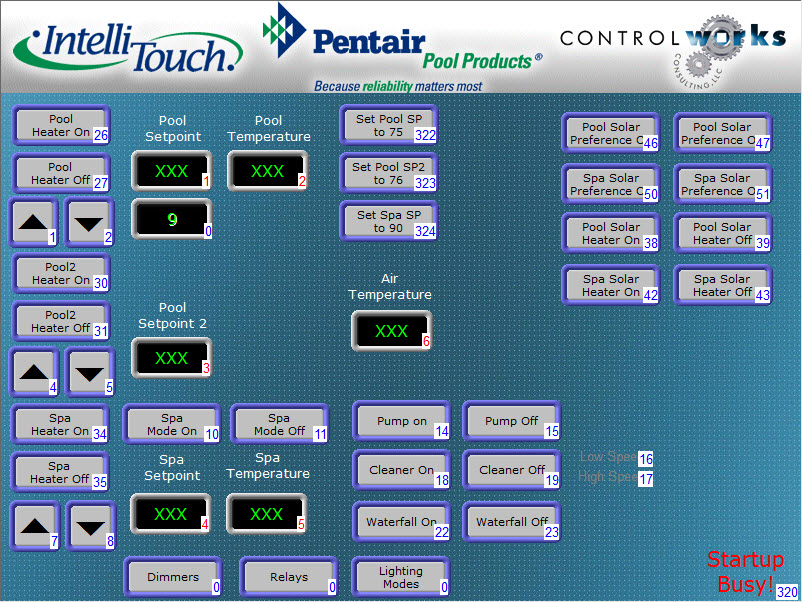Select the Pool Setpoint 2 readout
The height and width of the screenshot is (602, 802).
tap(172, 358)
